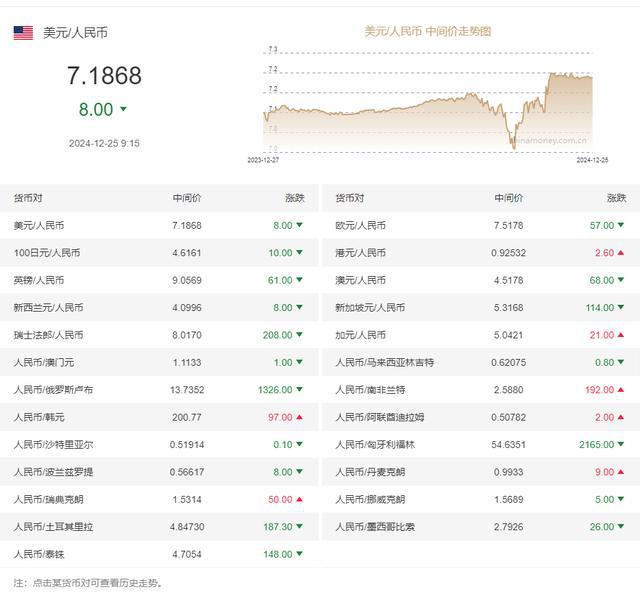Open the 英镑/人民币 currency pair
The image size is (640, 598).
tap(39, 280)
